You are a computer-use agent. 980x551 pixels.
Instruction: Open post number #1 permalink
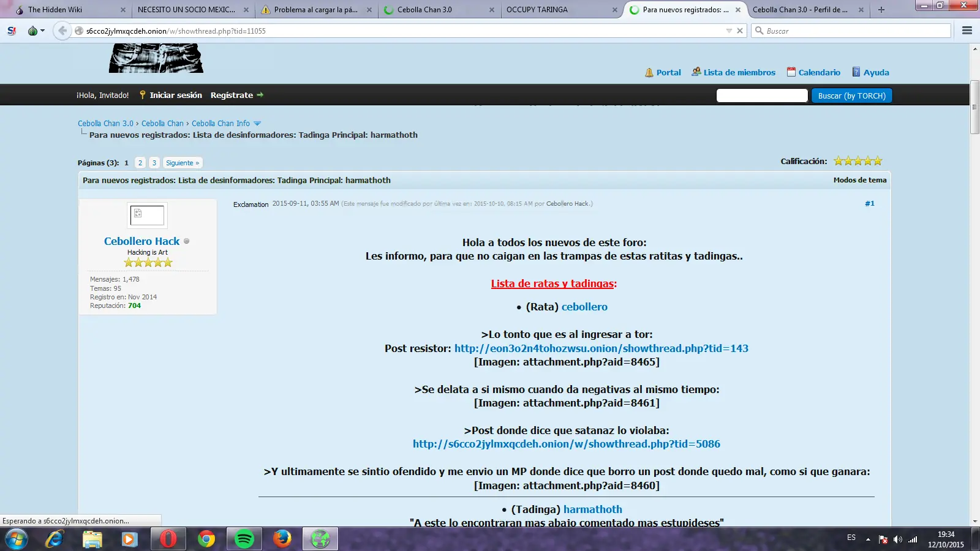pos(869,203)
